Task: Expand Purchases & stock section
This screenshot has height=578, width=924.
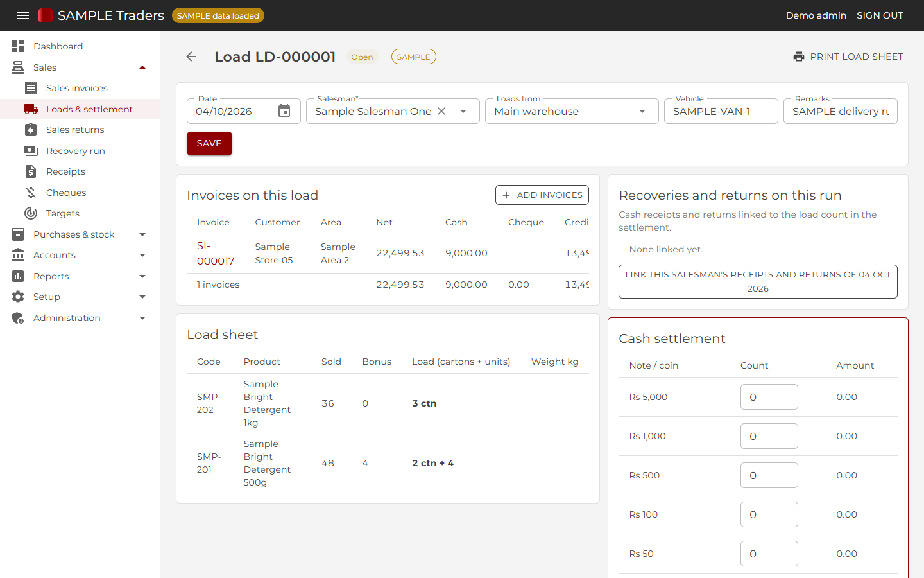Action: click(x=142, y=234)
